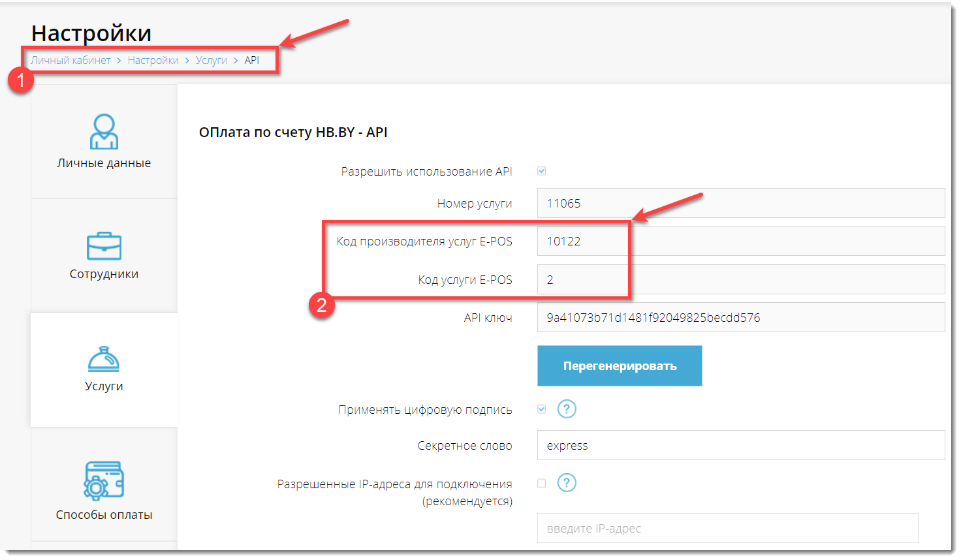Click label Разрешить использование API
Viewport: 961px width, 560px height.
pyautogui.click(x=426, y=171)
